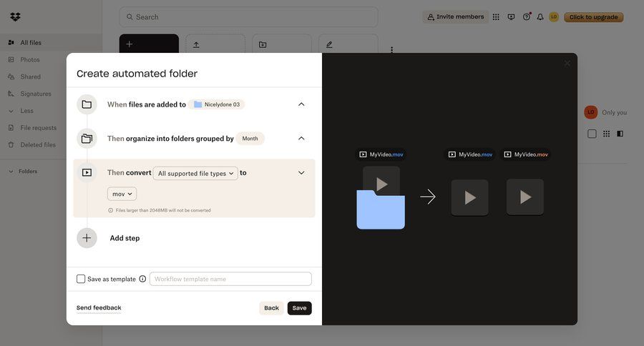
Task: Click the edit pencil icon
Action: point(329,45)
